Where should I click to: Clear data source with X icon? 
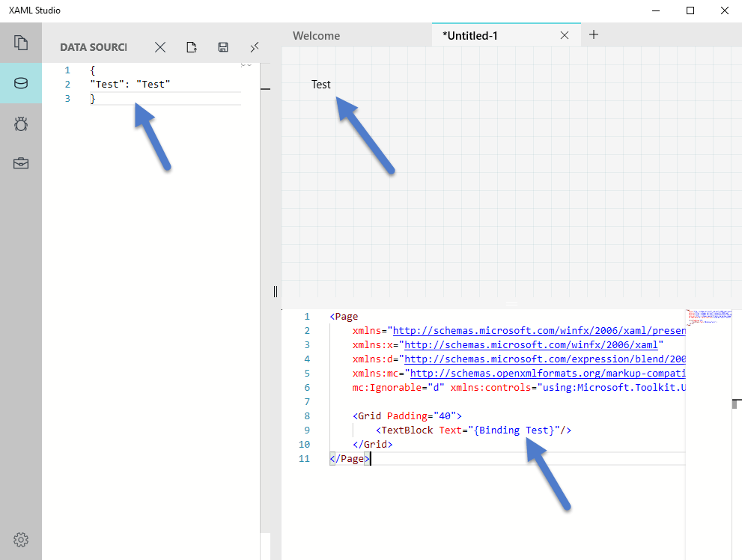(160, 47)
